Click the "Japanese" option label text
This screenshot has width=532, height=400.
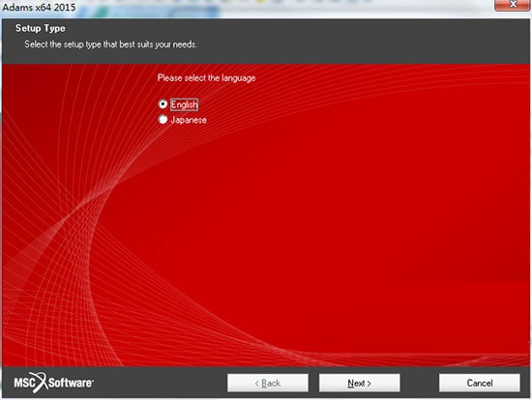189,120
